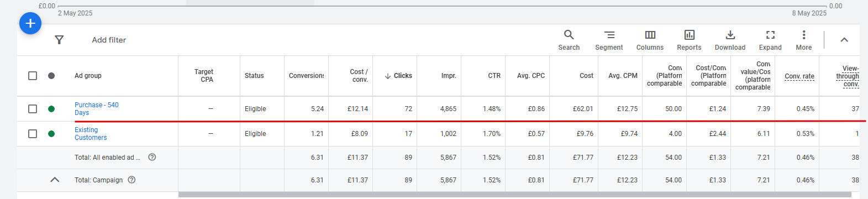This screenshot has height=199, width=868.
Task: Open the Reports icon
Action: [689, 40]
